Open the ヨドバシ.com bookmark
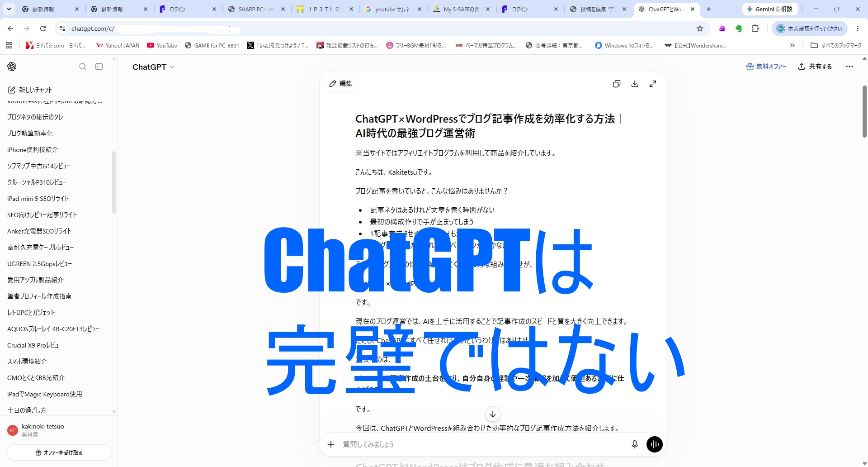 pyautogui.click(x=56, y=45)
